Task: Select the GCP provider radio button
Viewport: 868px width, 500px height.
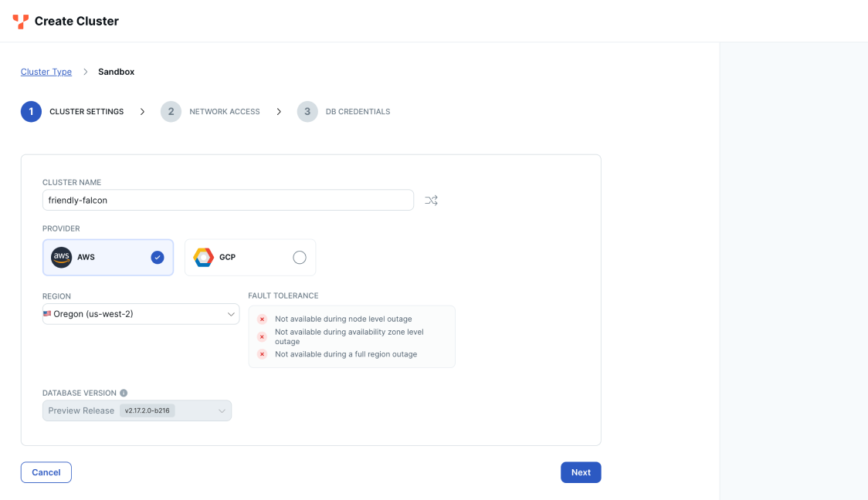Action: point(300,257)
